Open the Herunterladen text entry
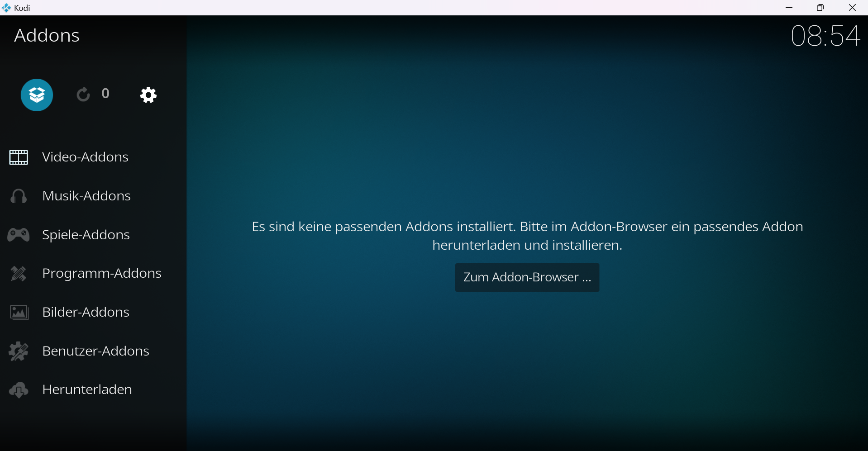Screen dimensions: 868x451 (x=87, y=389)
